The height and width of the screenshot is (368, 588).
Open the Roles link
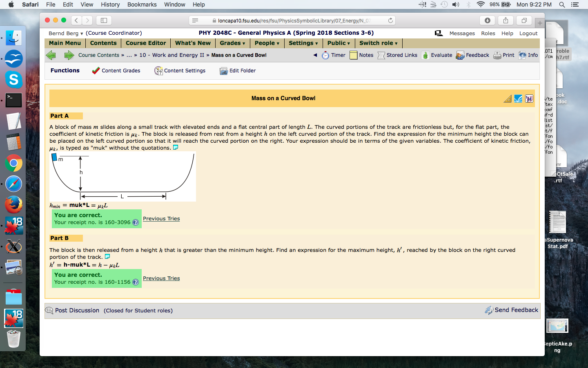point(488,34)
